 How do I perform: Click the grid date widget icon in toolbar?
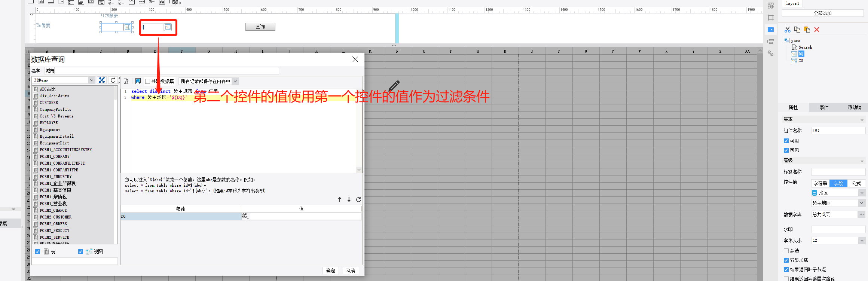pyautogui.click(x=81, y=2)
